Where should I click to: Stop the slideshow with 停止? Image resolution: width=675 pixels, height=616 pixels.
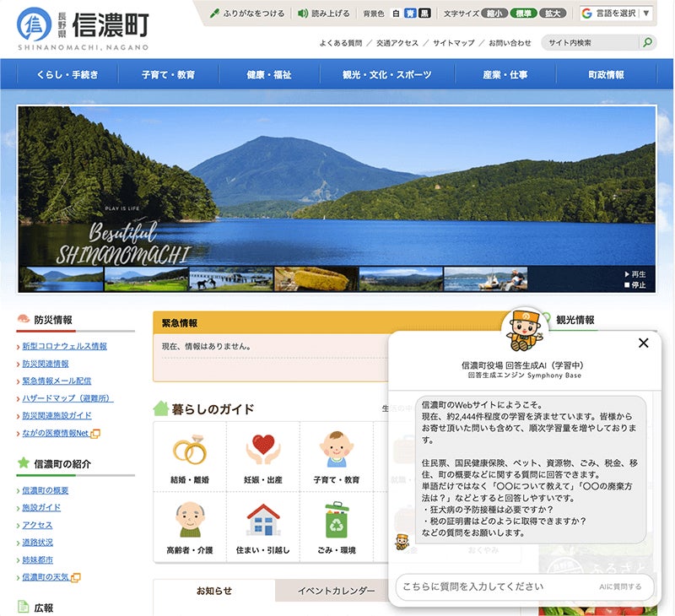pyautogui.click(x=635, y=284)
